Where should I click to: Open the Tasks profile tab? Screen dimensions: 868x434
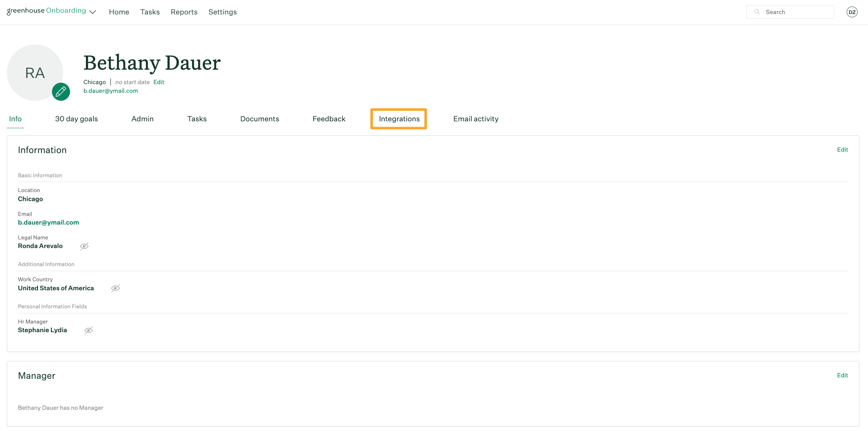click(197, 119)
